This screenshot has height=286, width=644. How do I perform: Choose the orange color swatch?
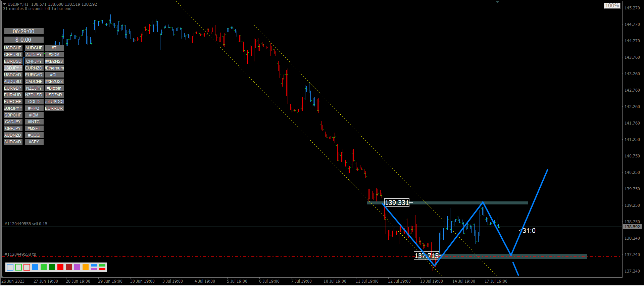(x=86, y=267)
